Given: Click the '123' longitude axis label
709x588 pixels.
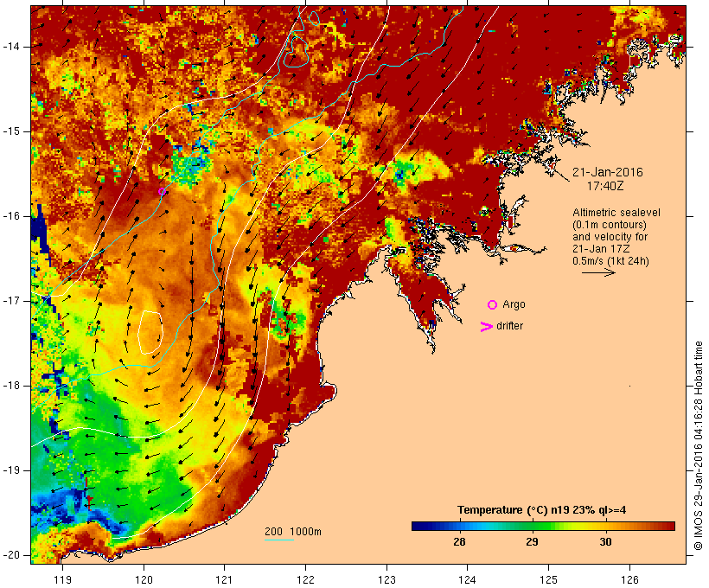Looking at the screenshot, I should click(386, 579).
